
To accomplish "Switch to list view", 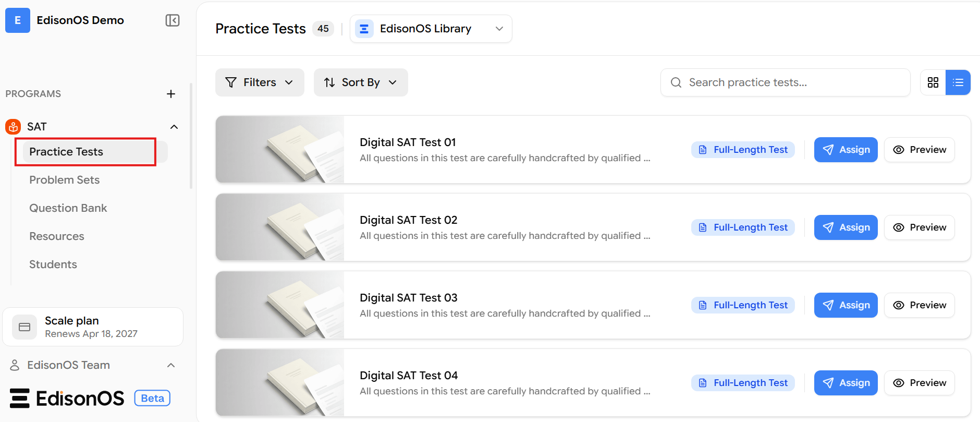I will tap(958, 82).
